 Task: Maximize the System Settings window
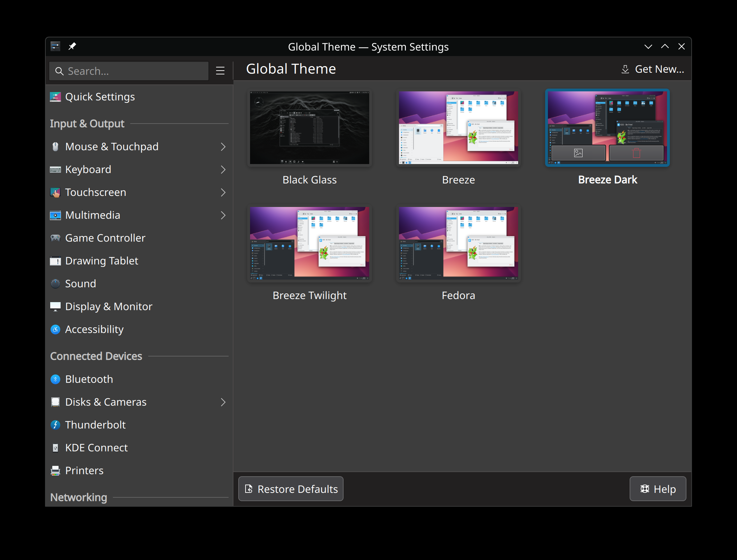coord(665,47)
